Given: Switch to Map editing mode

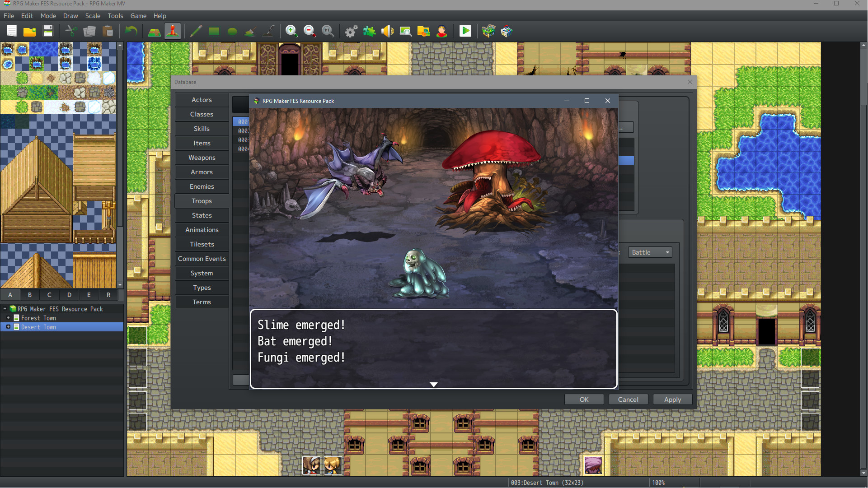Looking at the screenshot, I should pyautogui.click(x=154, y=31).
